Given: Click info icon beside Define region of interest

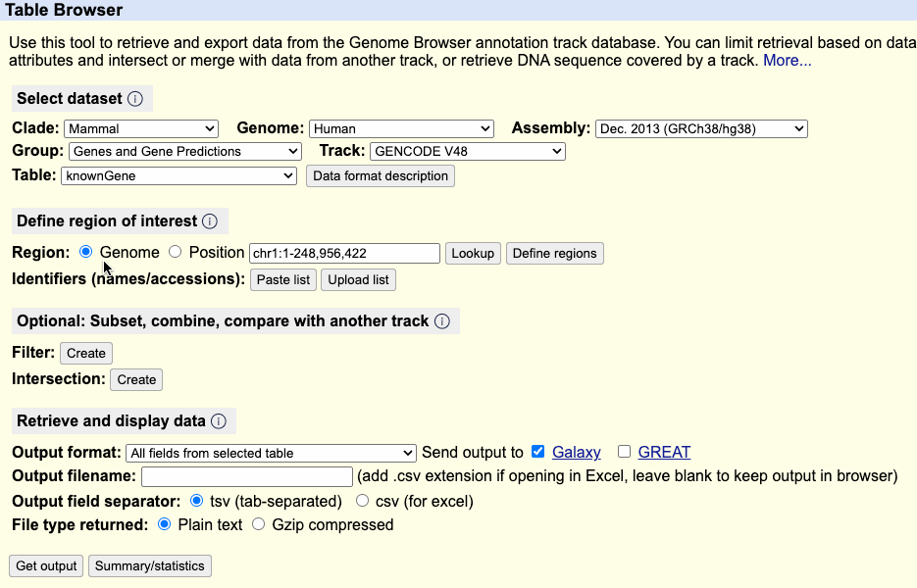Looking at the screenshot, I should click(x=210, y=221).
